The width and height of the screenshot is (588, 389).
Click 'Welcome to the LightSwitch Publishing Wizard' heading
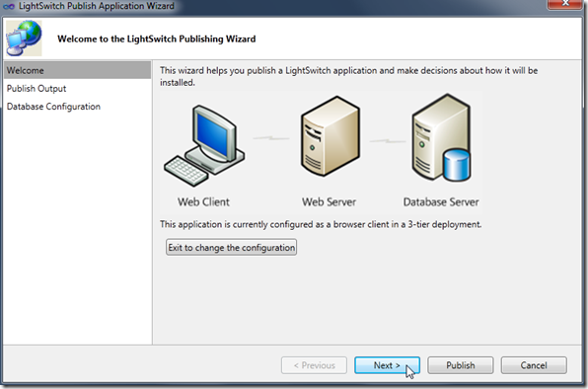(157, 39)
